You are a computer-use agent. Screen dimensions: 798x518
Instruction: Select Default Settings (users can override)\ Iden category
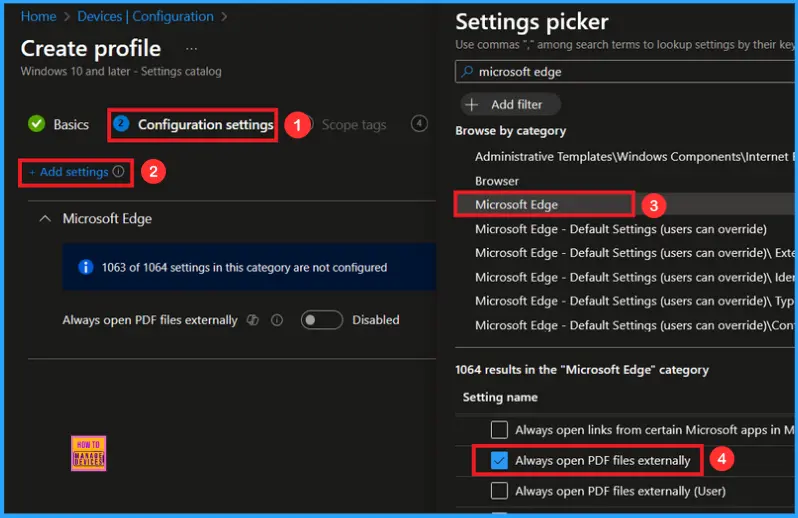click(x=634, y=277)
